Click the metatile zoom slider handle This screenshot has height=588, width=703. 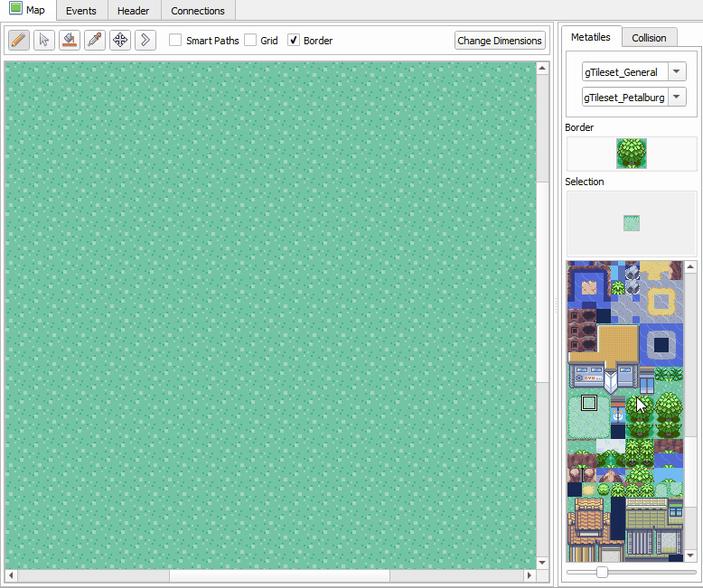coord(602,572)
